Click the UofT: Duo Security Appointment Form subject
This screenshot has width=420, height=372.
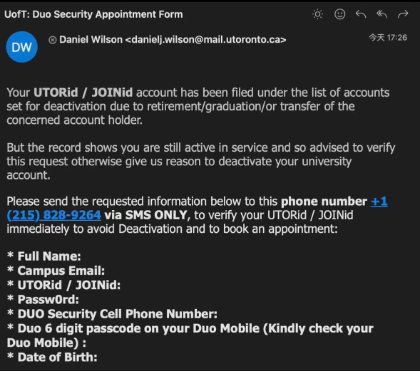94,14
